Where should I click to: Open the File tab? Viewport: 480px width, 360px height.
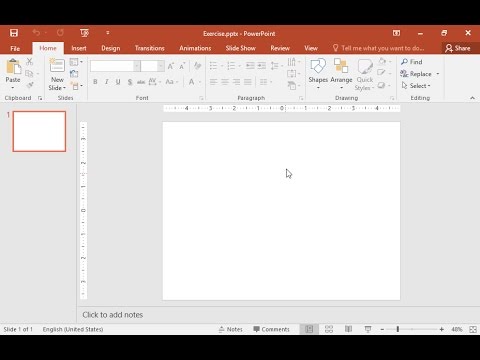click(15, 48)
